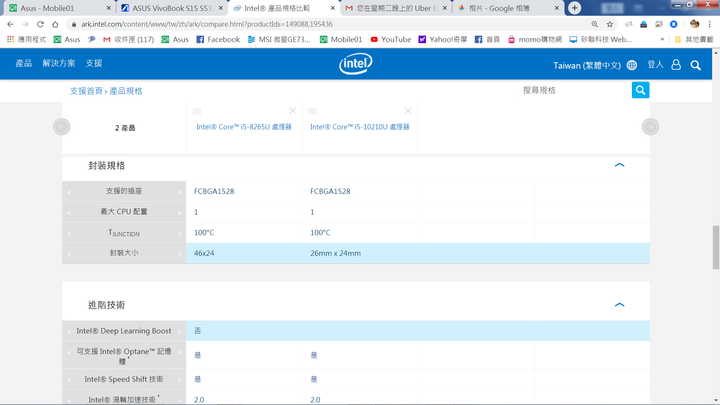This screenshot has width=720, height=405.
Task: Open Chrome three-dot menu
Action: pos(710,24)
